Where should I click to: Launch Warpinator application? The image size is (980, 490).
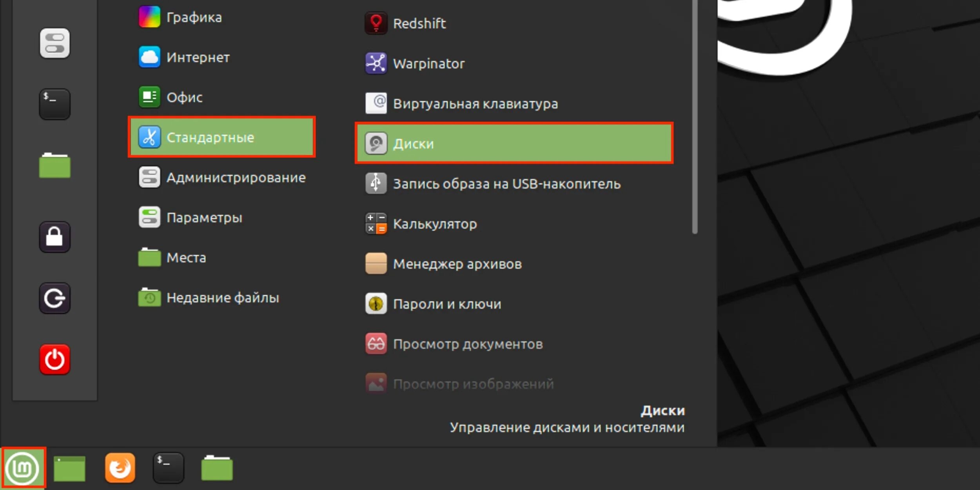(x=428, y=64)
